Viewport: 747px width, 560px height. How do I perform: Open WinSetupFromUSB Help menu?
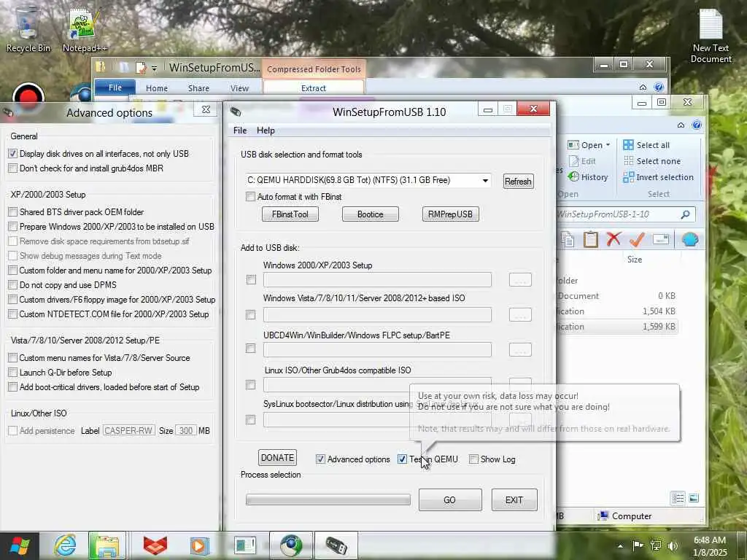[266, 131]
